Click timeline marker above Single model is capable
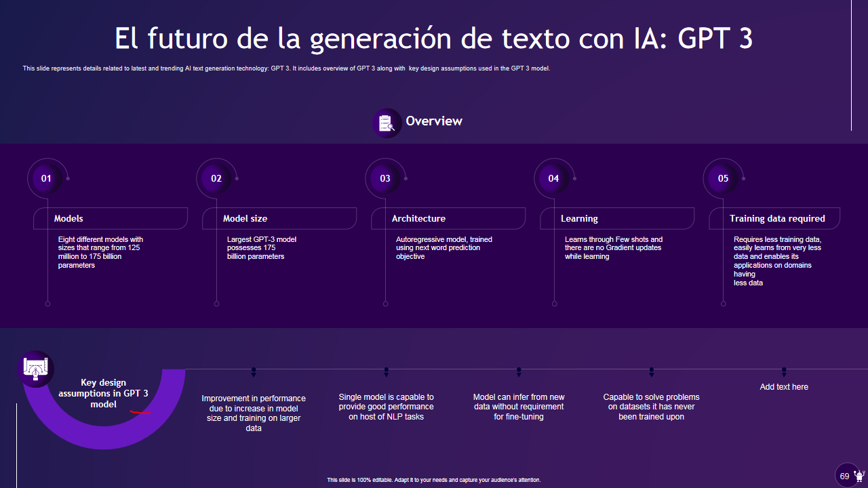 coord(387,371)
